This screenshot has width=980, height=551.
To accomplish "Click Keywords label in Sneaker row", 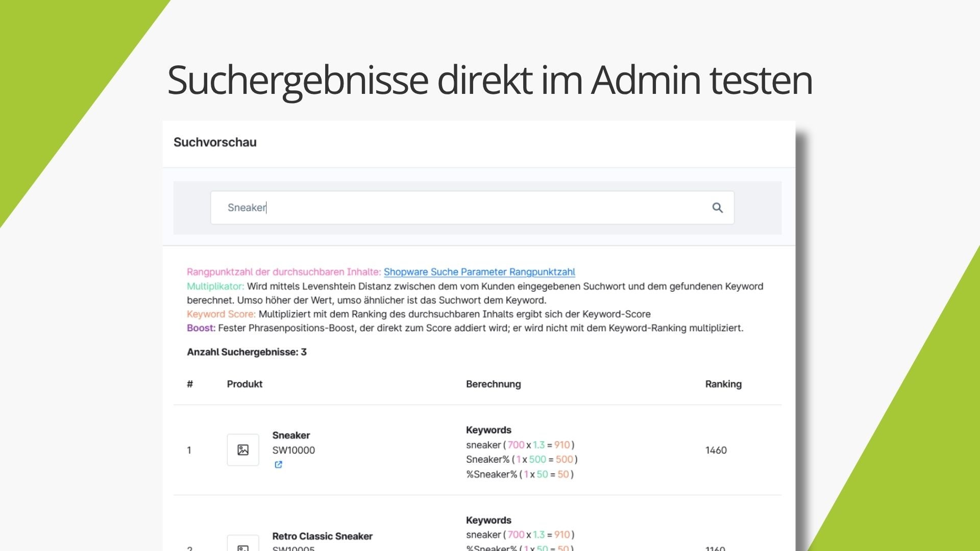I will [x=488, y=430].
